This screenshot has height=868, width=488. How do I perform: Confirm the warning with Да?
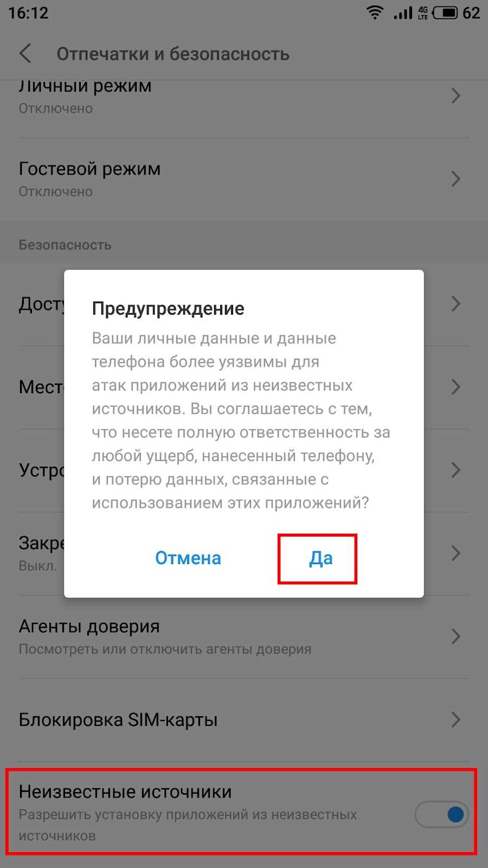pos(321,558)
